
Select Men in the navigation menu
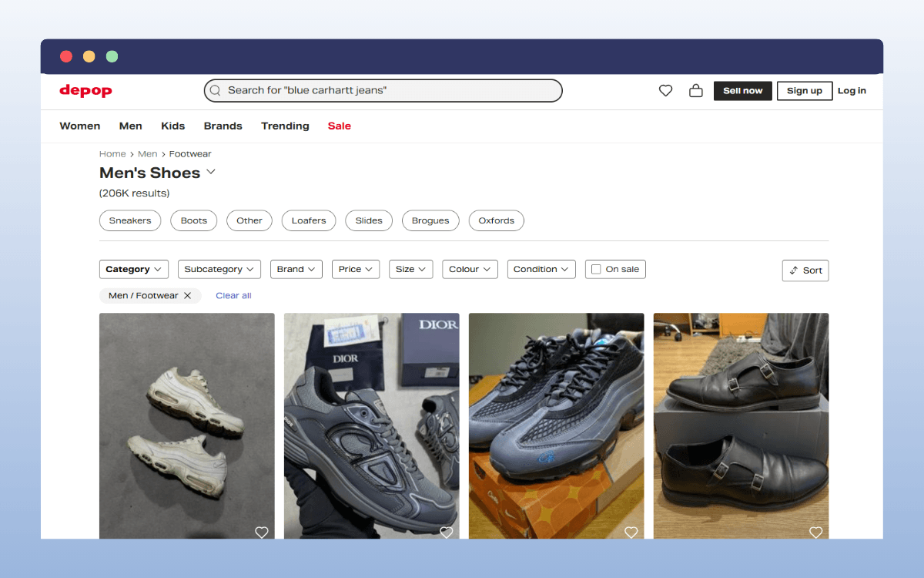tap(130, 126)
